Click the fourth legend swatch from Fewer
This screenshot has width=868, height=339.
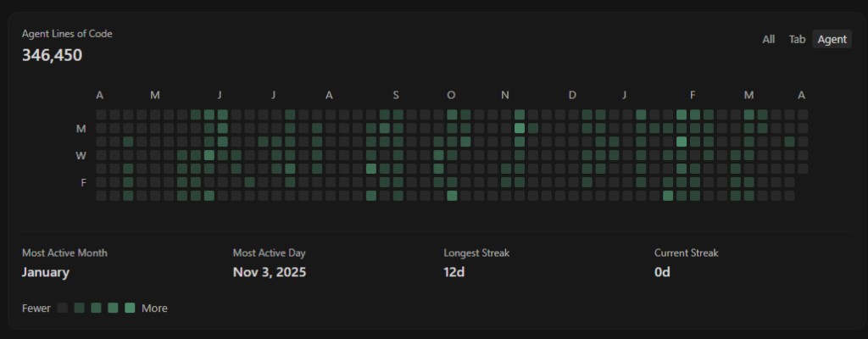tap(113, 308)
